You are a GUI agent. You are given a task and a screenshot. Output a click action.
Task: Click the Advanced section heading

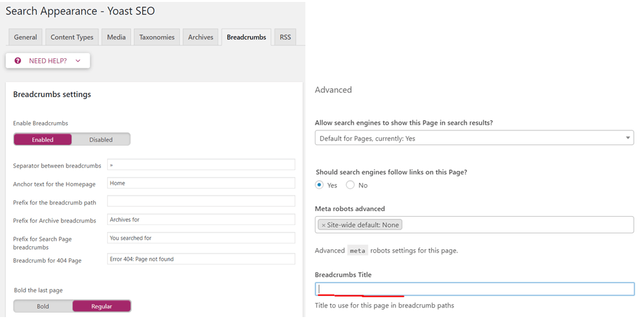333,89
